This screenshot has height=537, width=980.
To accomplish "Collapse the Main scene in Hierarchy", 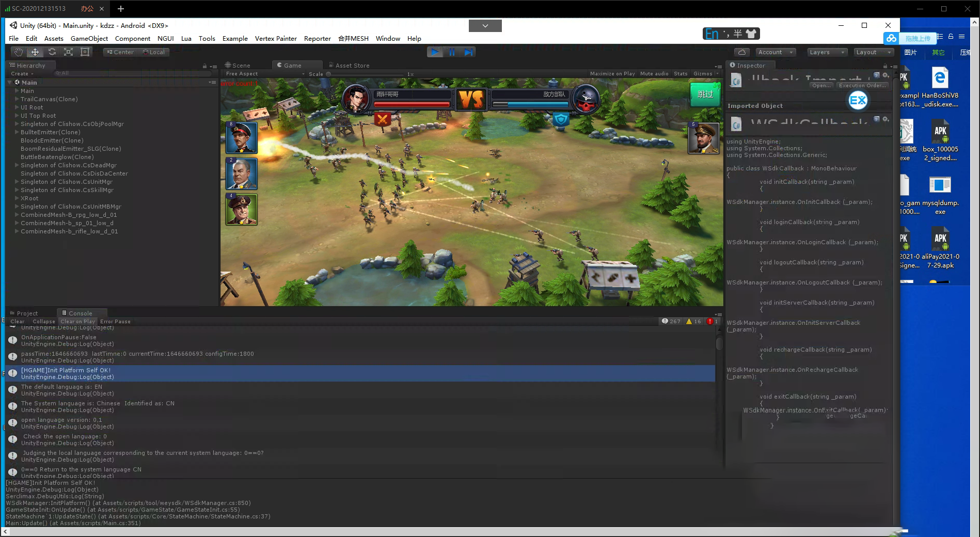I will 10,83.
